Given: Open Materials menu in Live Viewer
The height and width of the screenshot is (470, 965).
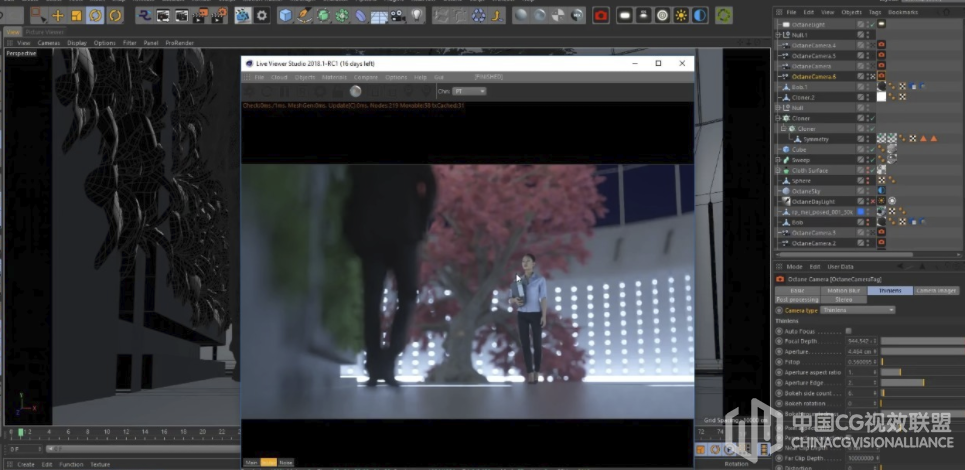Looking at the screenshot, I should 334,78.
